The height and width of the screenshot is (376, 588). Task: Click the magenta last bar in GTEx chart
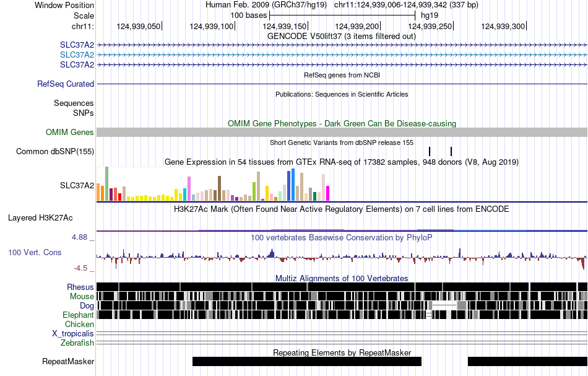tap(328, 194)
